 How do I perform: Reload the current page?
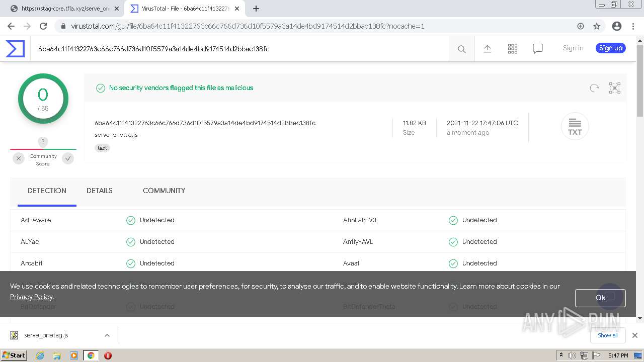(x=43, y=26)
